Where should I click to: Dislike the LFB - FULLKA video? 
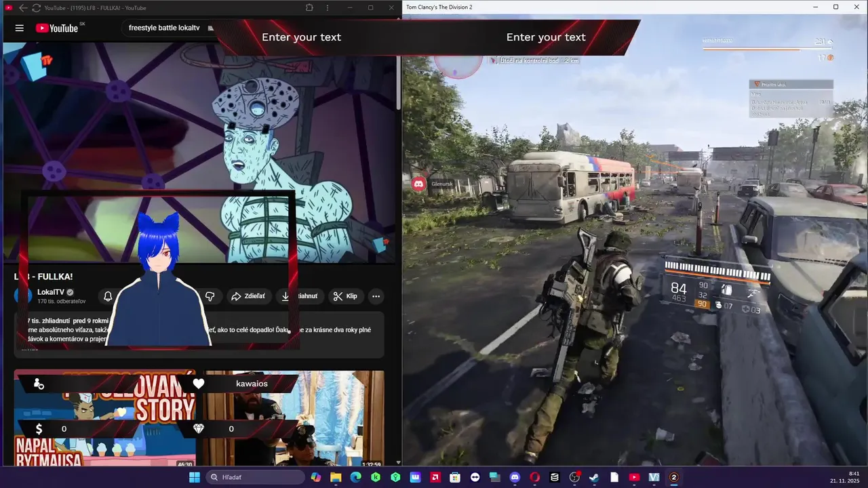tap(210, 296)
